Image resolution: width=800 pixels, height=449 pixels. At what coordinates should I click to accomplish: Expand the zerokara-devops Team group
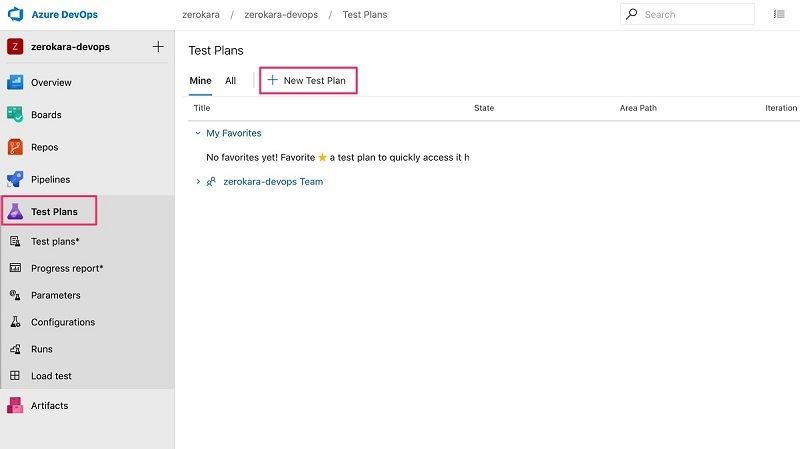pos(198,182)
